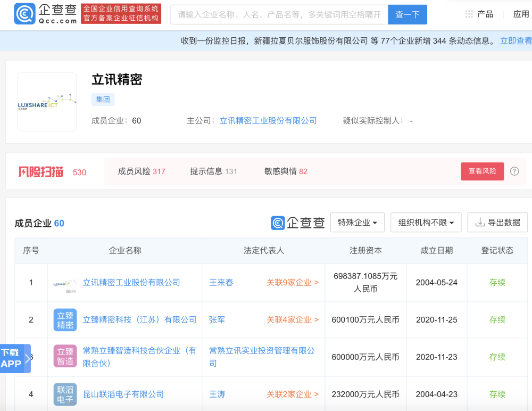Click the 集团 tag under company name

click(103, 100)
